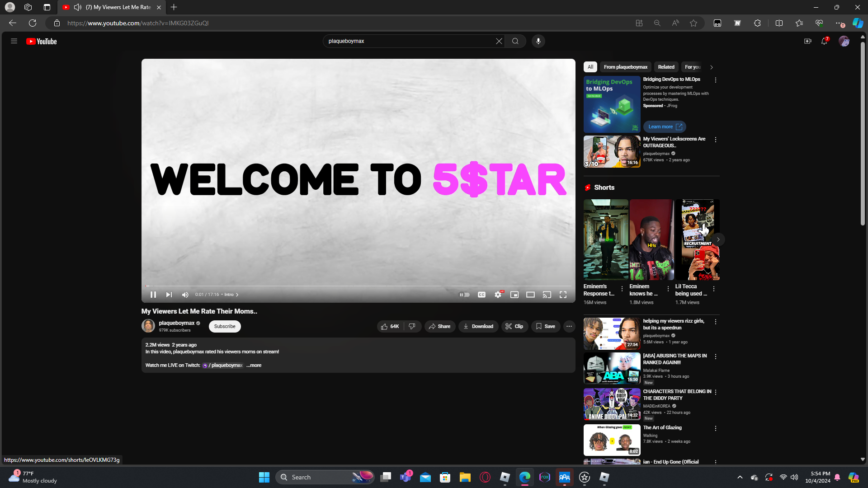Like the video (64K)

pos(390,326)
